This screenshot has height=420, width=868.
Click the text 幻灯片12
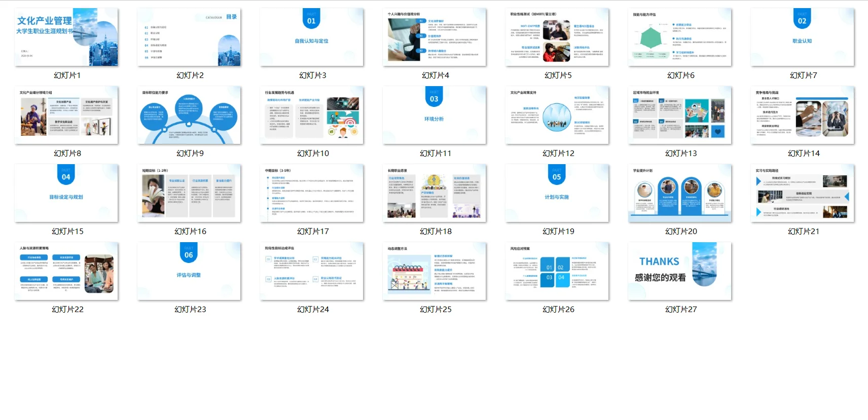tap(558, 154)
